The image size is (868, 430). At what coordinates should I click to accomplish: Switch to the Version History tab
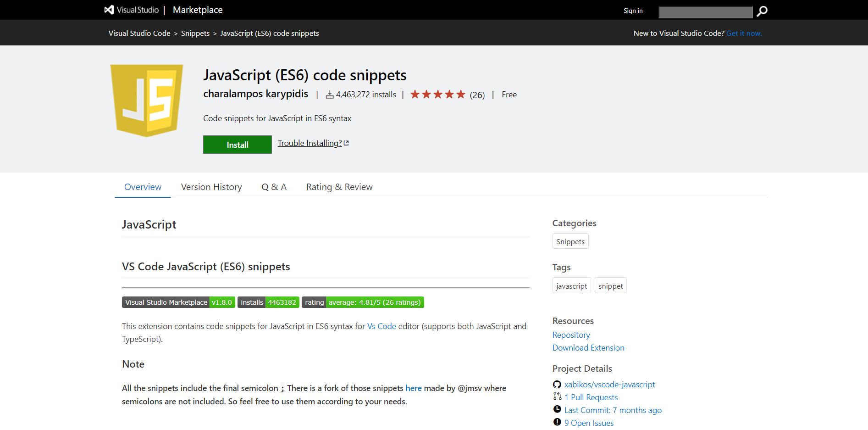click(x=211, y=187)
